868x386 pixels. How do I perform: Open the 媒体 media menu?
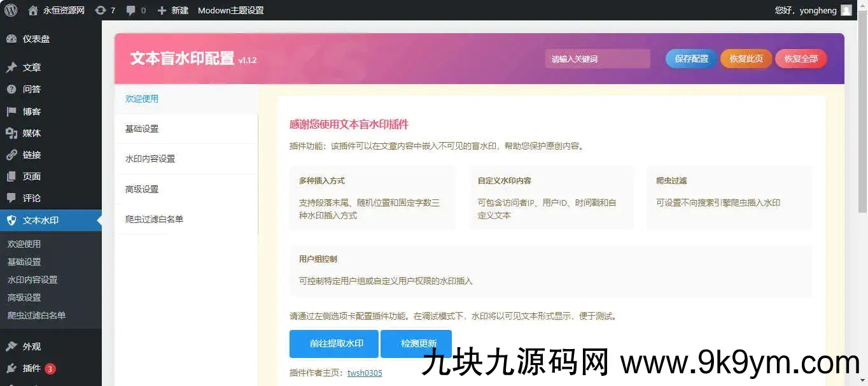click(x=31, y=133)
